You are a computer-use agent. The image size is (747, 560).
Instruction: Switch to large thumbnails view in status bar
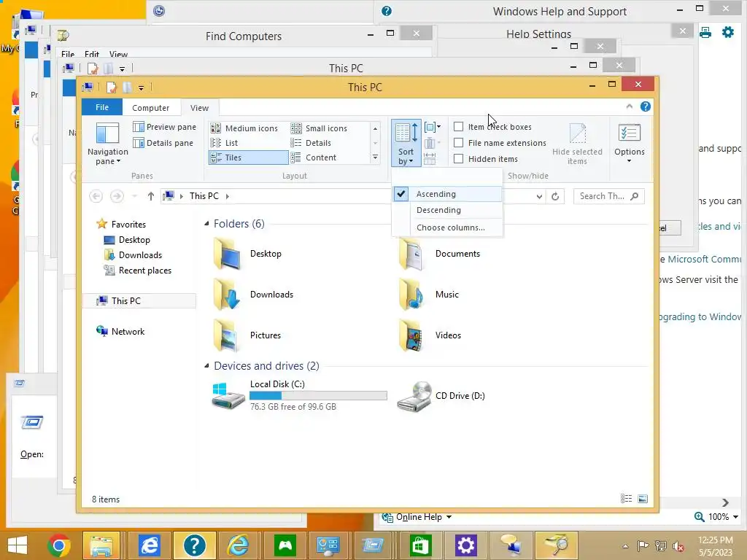pos(643,499)
